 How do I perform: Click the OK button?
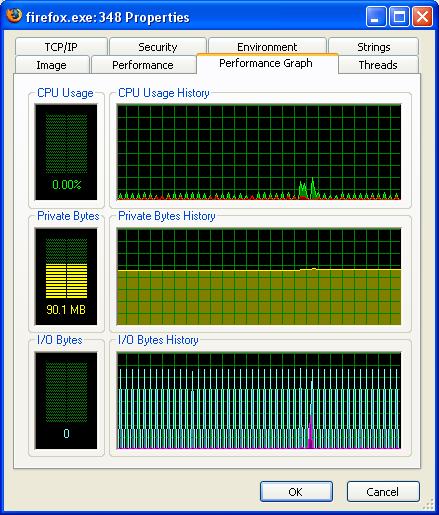pos(296,491)
